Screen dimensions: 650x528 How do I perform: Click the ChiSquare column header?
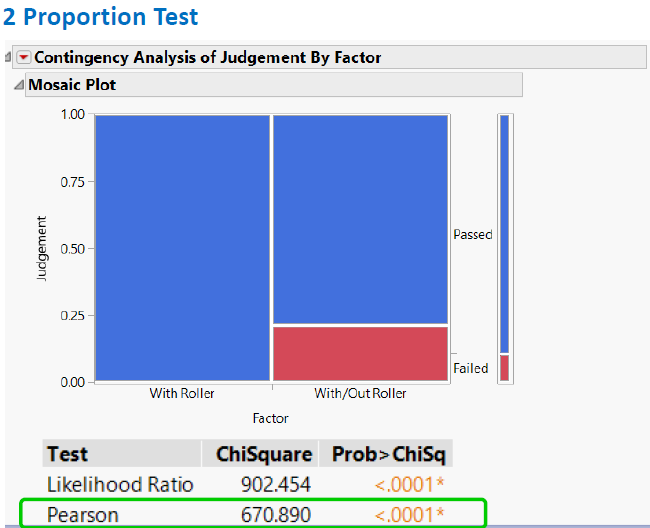[x=264, y=454]
